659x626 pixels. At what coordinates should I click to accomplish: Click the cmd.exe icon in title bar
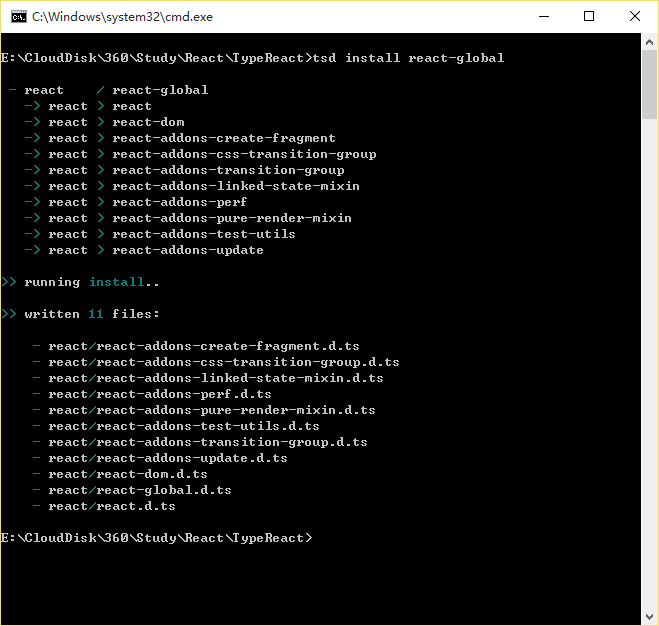coord(18,17)
